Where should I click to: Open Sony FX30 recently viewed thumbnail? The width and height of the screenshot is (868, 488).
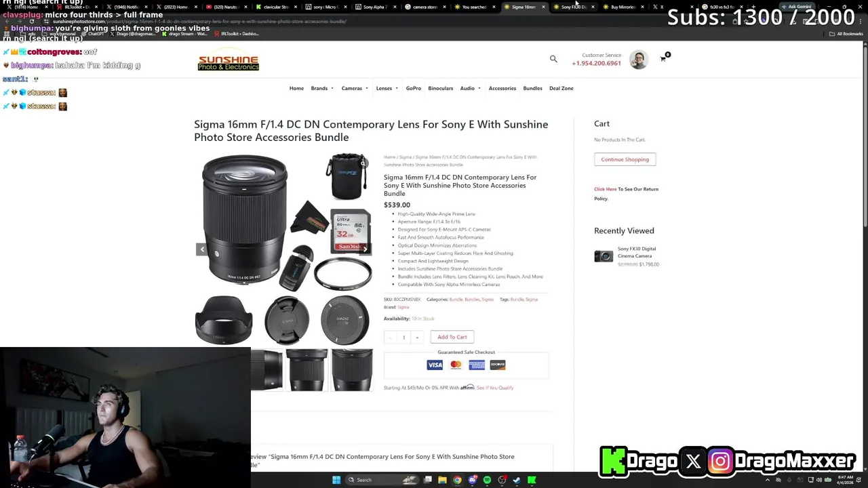pyautogui.click(x=604, y=256)
